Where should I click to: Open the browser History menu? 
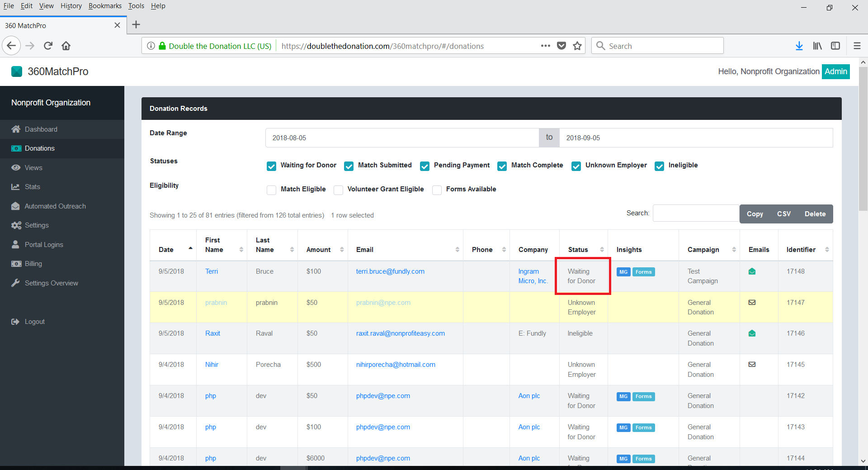tap(71, 6)
